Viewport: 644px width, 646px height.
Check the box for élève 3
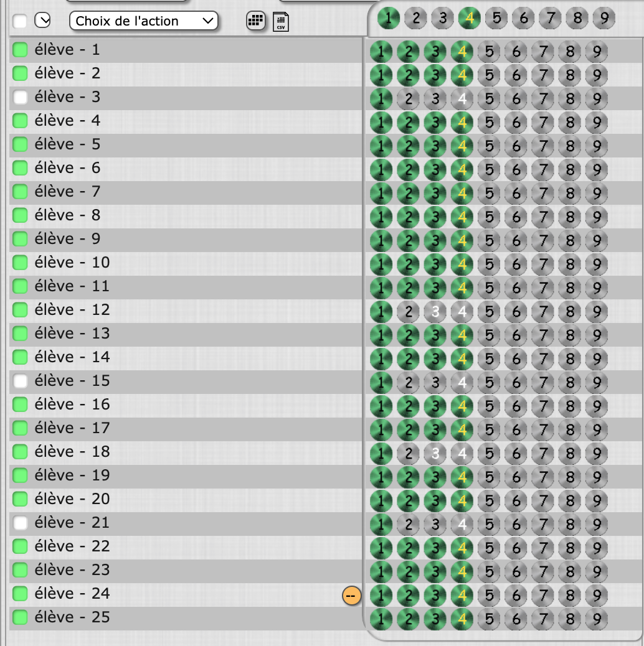pos(21,97)
